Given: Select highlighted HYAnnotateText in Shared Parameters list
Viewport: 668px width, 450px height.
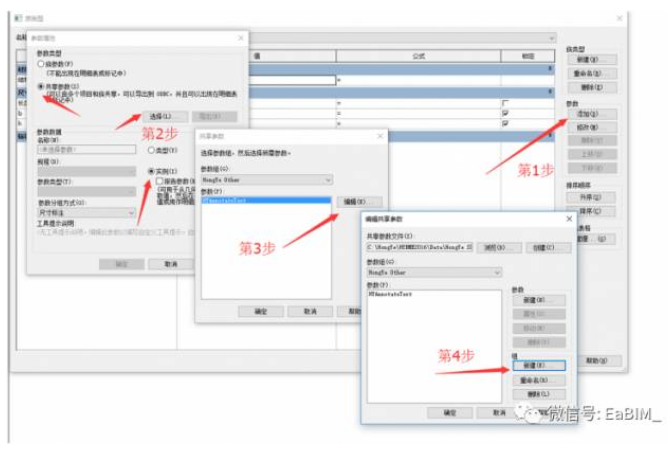Looking at the screenshot, I should click(x=266, y=200).
